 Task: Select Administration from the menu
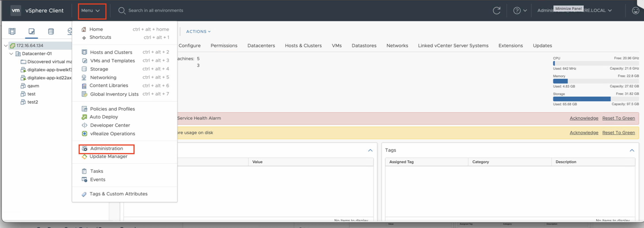[x=107, y=148]
